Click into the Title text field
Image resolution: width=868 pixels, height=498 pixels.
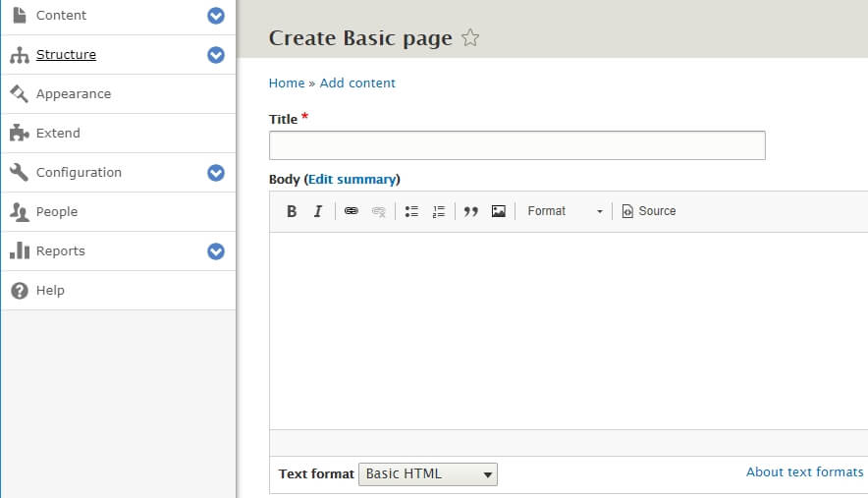516,145
